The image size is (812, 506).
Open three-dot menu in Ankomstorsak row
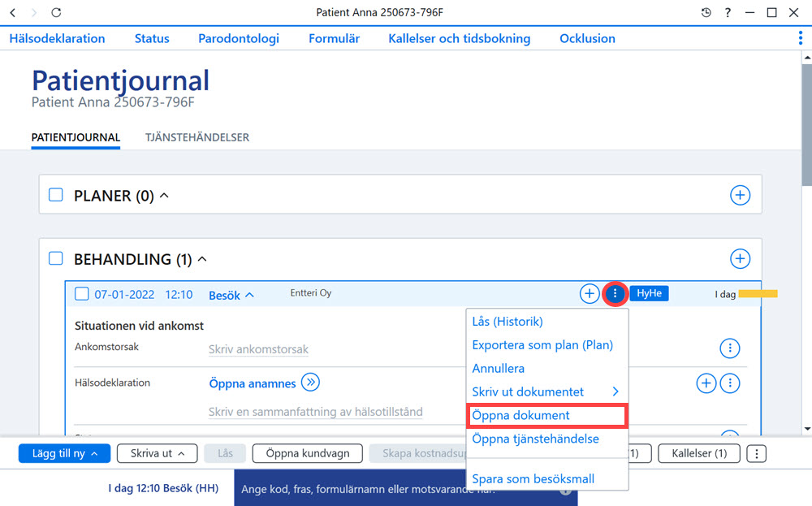coord(730,348)
